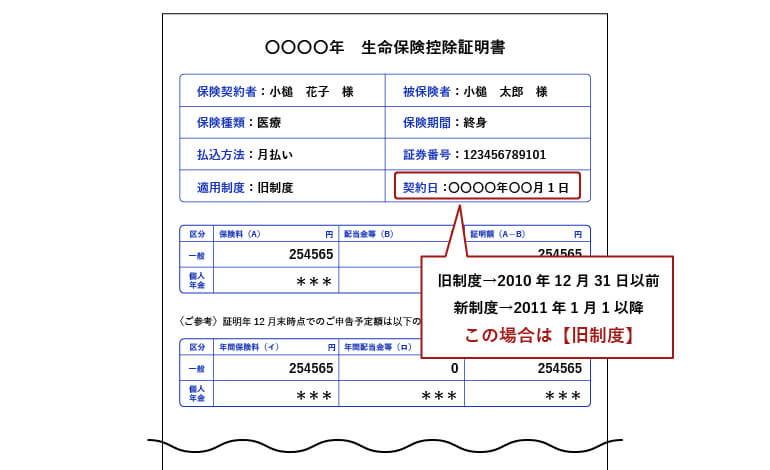Select 254565 under 年間保険料(イ)
The width and height of the screenshot is (770, 470).
(311, 368)
